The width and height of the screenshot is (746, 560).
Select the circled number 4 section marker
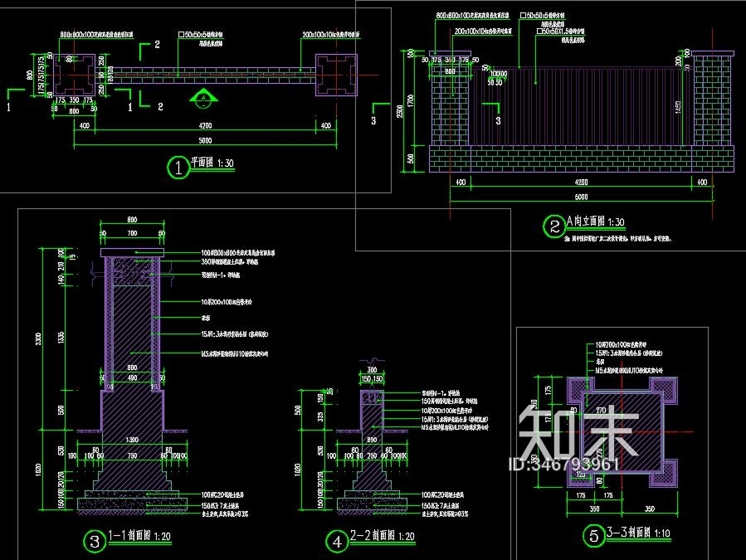tap(337, 542)
